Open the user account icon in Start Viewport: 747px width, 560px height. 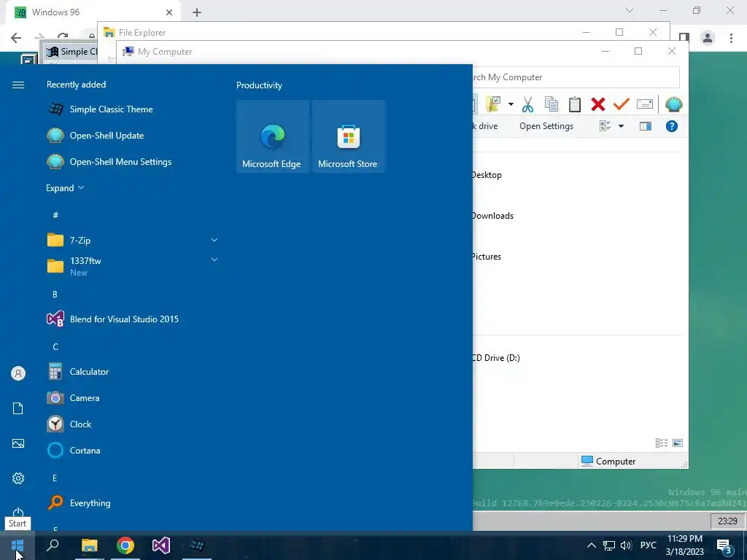click(18, 373)
